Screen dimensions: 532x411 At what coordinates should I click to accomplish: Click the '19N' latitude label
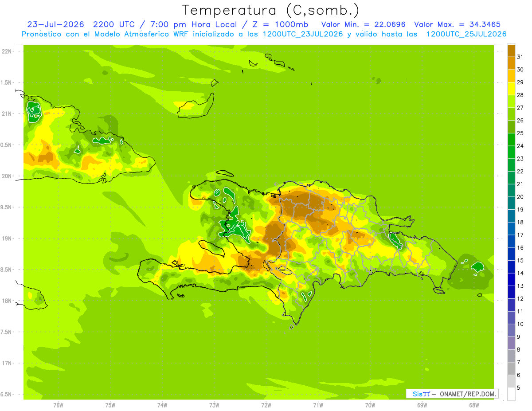pyautogui.click(x=7, y=239)
